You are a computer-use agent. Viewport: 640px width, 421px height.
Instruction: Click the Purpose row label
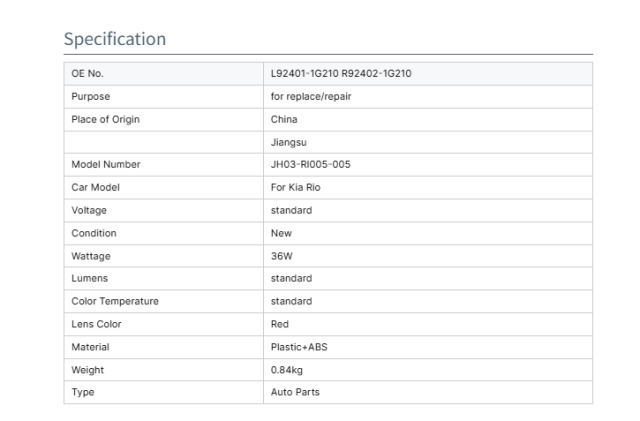91,97
